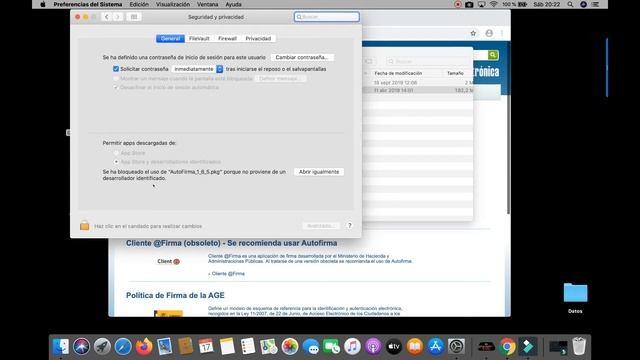Open Safari compass icon in Dock

tap(123, 347)
